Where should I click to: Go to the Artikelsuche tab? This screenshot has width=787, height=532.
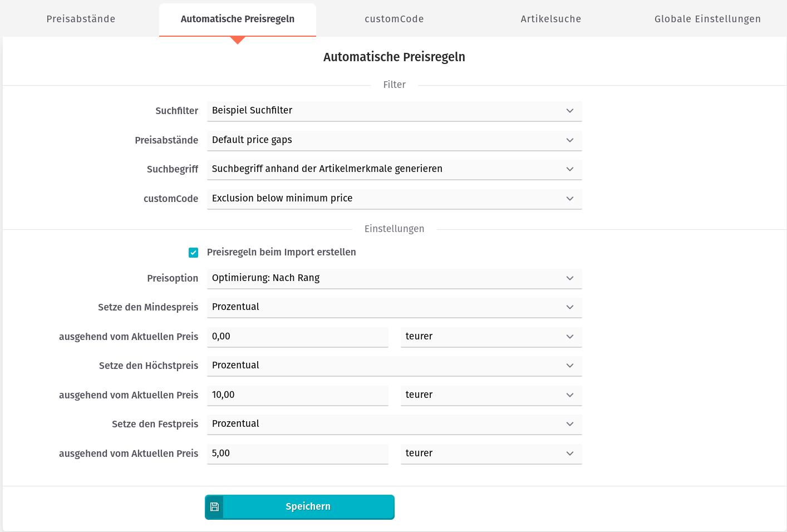[551, 19]
